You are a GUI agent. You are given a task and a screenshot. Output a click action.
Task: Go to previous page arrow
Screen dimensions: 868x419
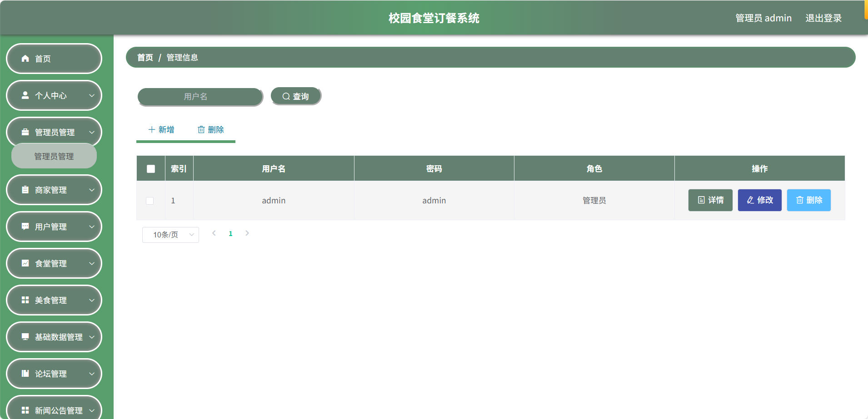(x=214, y=233)
